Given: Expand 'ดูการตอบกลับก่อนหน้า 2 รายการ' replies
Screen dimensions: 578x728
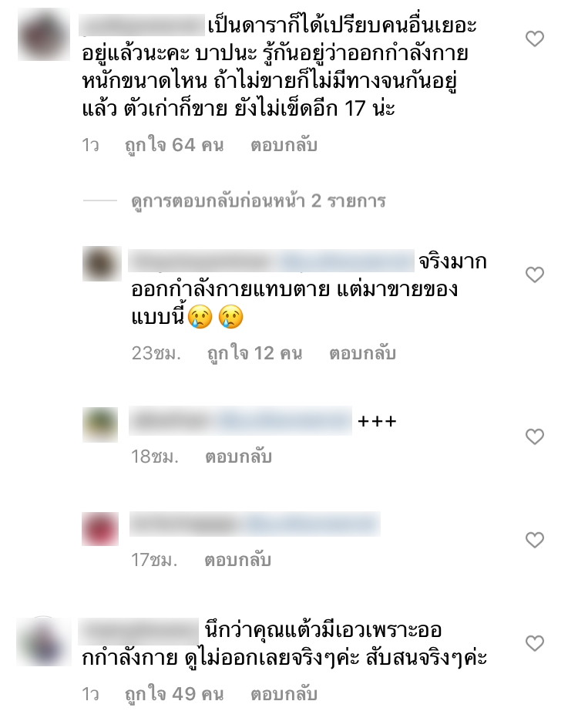Looking at the screenshot, I should point(258,201).
